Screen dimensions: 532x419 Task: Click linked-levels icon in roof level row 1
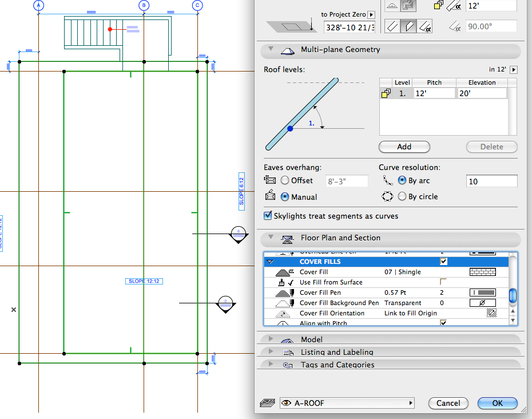(386, 93)
